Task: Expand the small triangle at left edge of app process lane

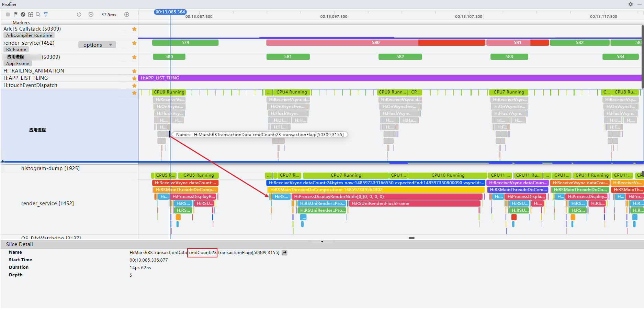Action: tap(2, 161)
